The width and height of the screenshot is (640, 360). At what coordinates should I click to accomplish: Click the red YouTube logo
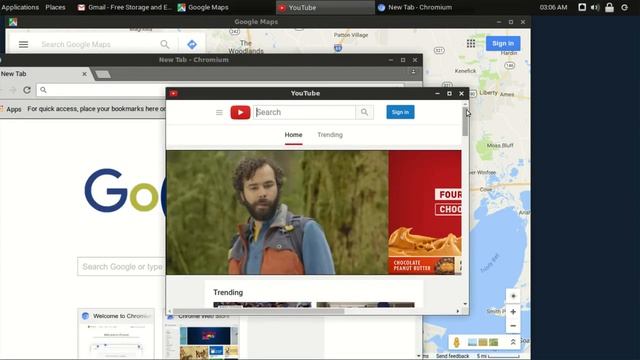pos(240,112)
